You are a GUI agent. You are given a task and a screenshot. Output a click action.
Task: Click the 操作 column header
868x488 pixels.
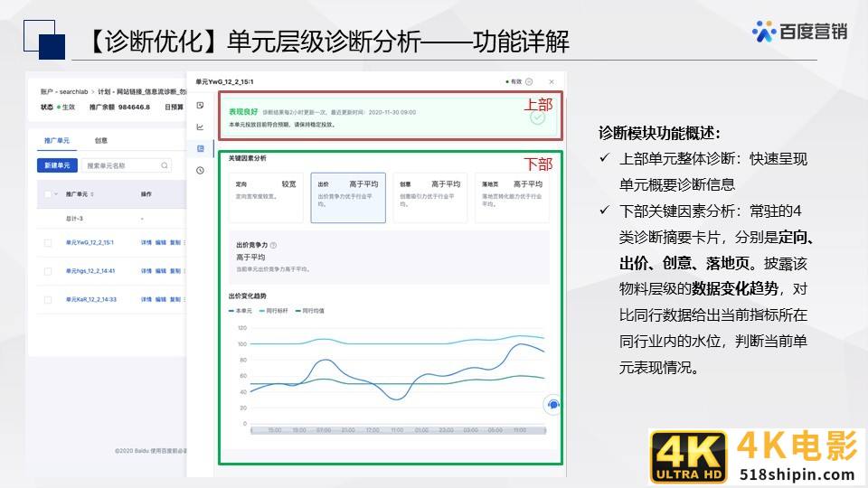coord(146,194)
